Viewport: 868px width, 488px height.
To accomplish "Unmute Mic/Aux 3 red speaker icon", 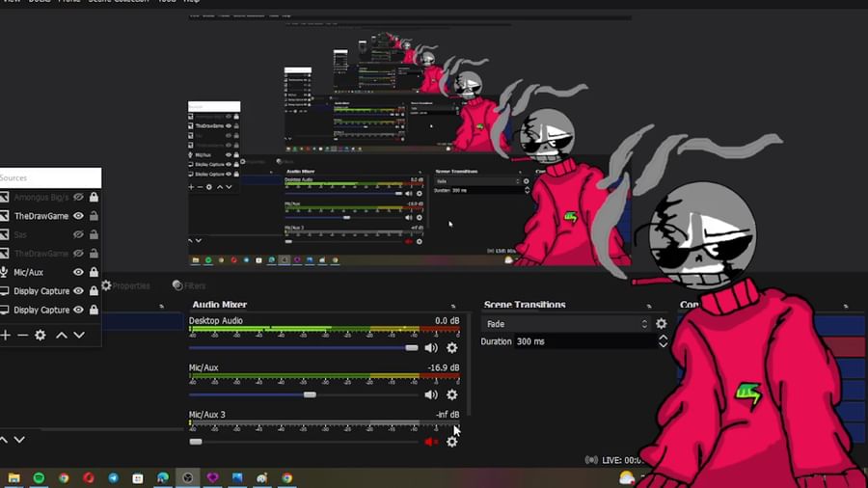I will click(x=431, y=442).
